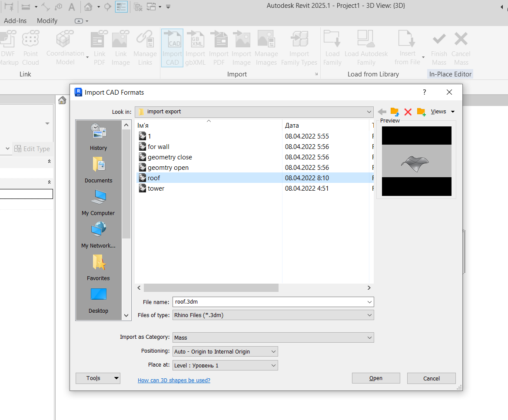The width and height of the screenshot is (508, 420).
Task: Open the Views dropdown menu
Action: (x=442, y=112)
